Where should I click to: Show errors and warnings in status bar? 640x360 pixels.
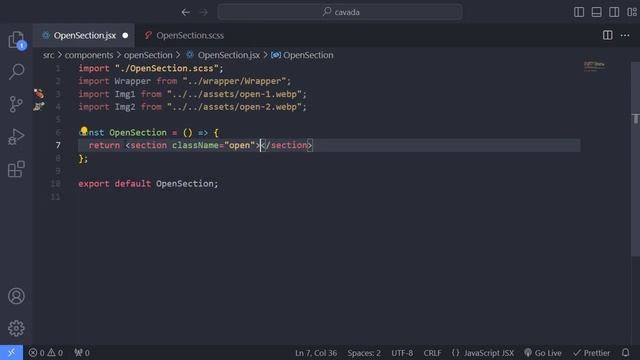point(46,353)
